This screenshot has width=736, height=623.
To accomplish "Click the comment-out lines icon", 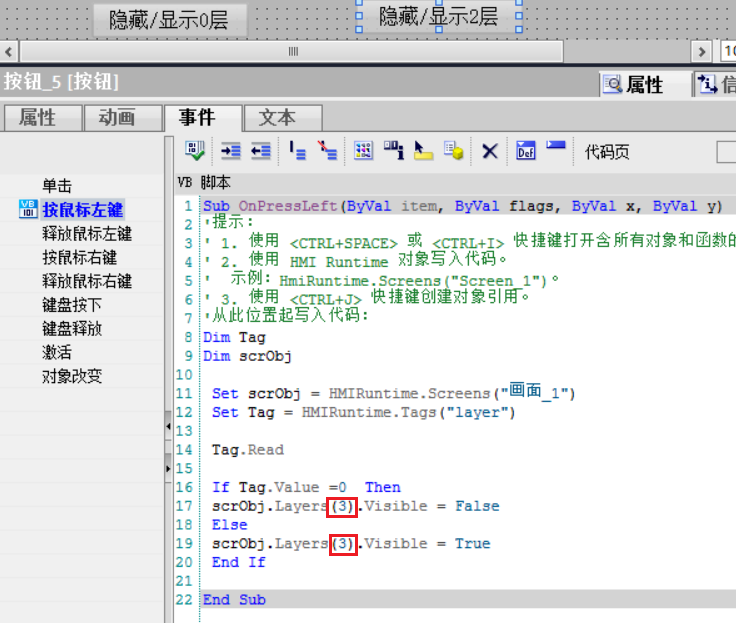I will (298, 151).
